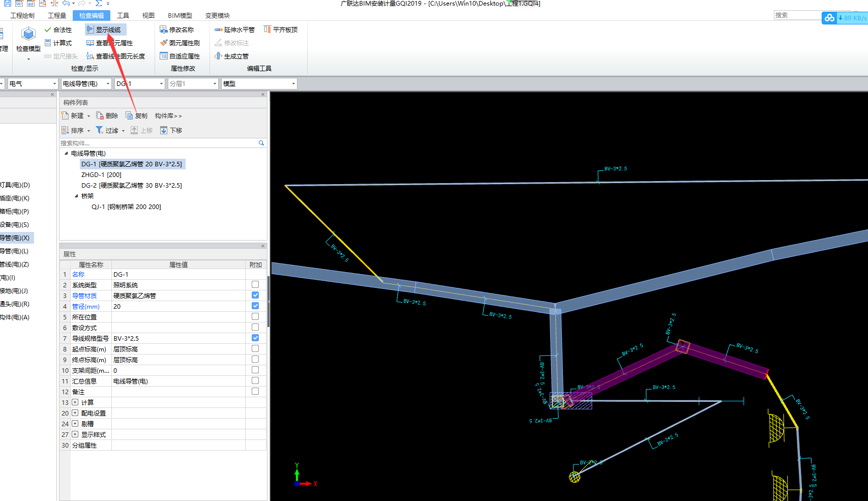Click 查看线性图元长度 tool

pos(116,56)
